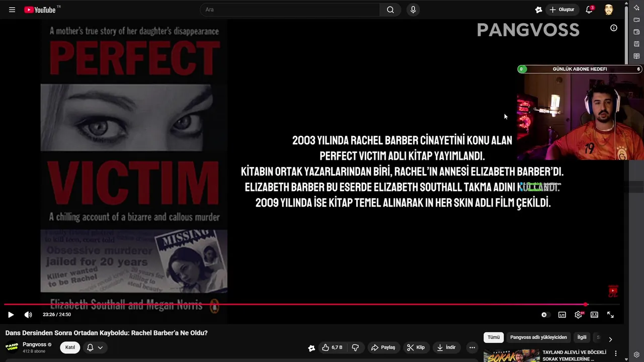This screenshot has height=362, width=644.
Task: Show next filter chips with arrow
Action: point(610,339)
